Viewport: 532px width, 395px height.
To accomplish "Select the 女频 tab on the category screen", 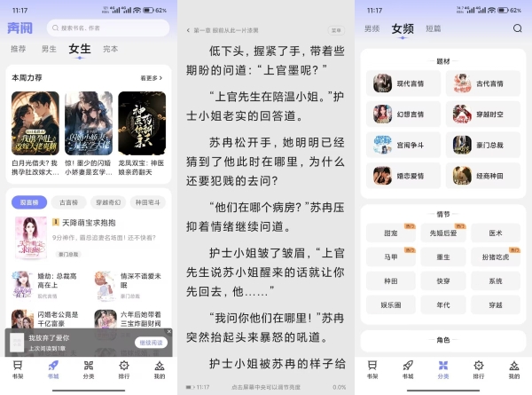I will coord(403,28).
